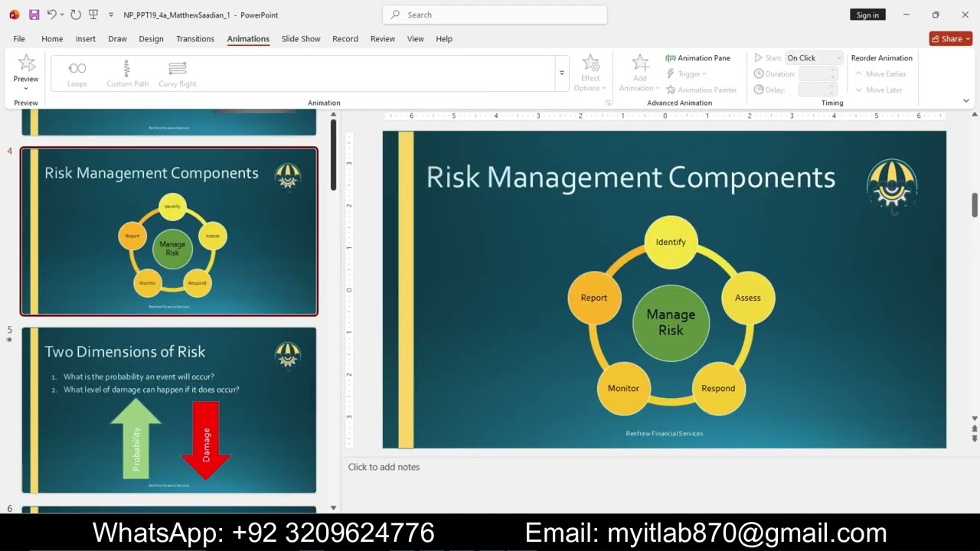Open the Undo history dropdown arrow
980x551 pixels.
pos(62,15)
